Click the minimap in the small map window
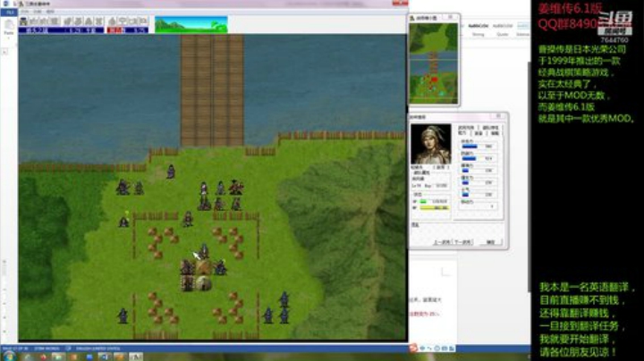The image size is (644, 361). [434, 63]
